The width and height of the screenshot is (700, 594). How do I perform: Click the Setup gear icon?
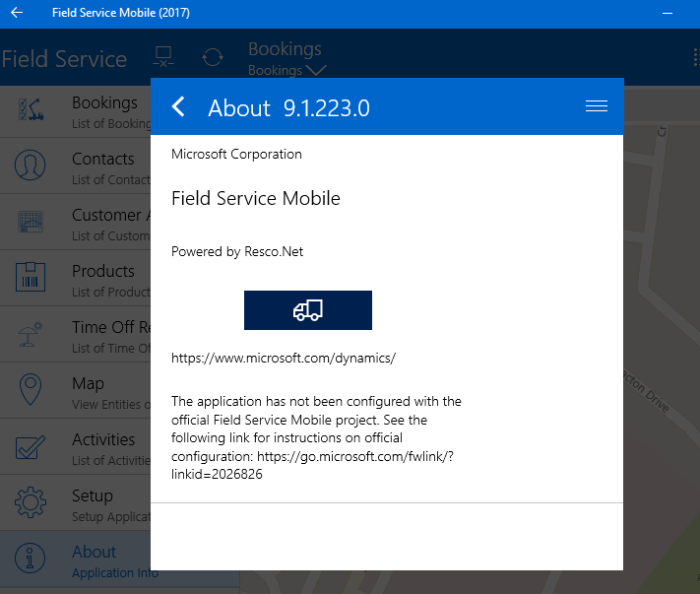31,502
